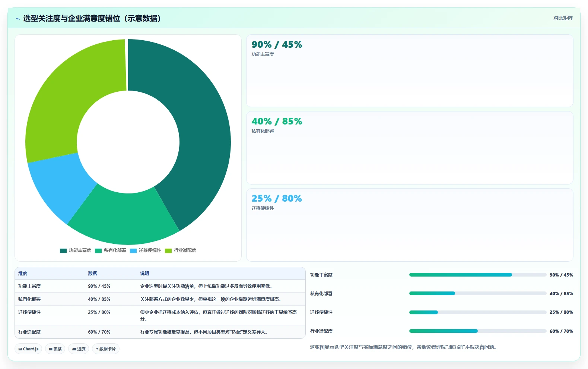Click description starting 企业选型时最关注功能清单
This screenshot has height=369, width=588.
pyautogui.click(x=207, y=286)
